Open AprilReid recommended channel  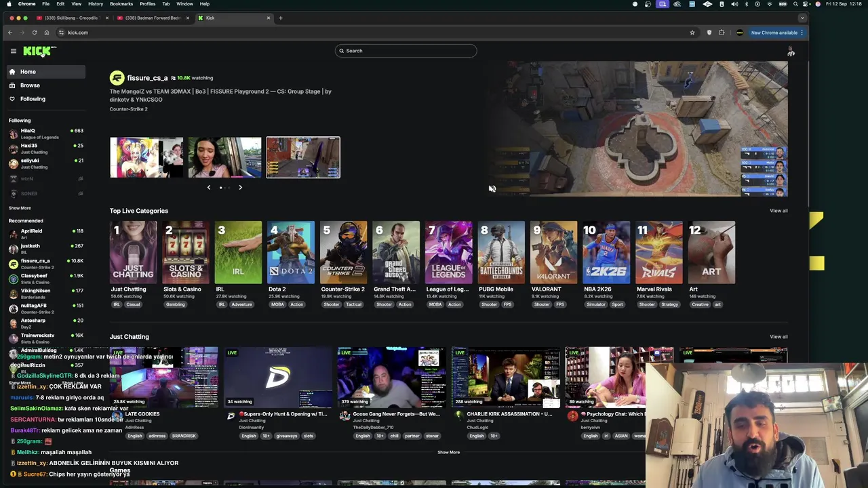pos(46,234)
